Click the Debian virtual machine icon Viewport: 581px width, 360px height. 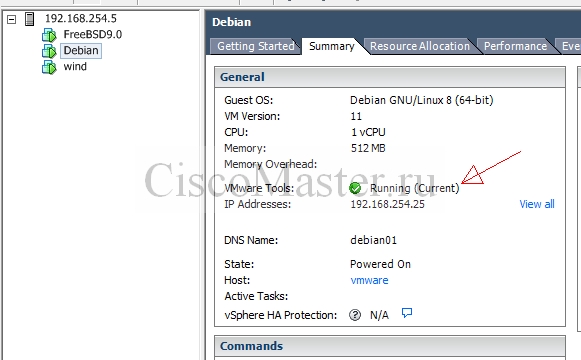(49, 51)
